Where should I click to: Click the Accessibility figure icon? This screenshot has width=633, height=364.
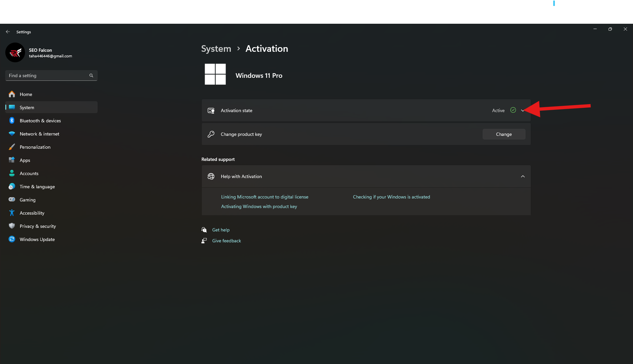pos(12,213)
